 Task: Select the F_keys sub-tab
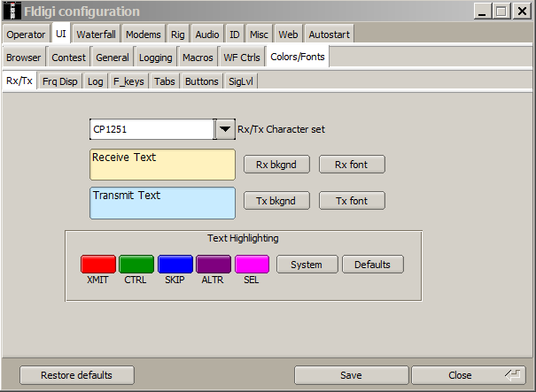pos(129,81)
